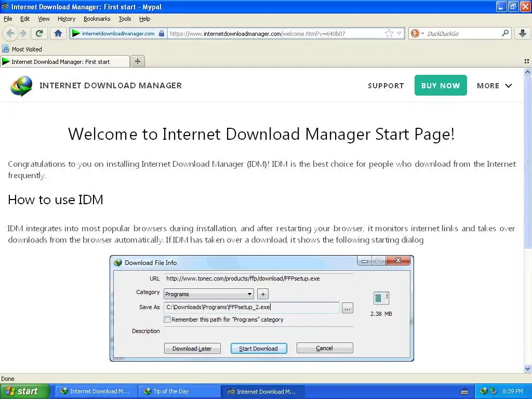532x399 pixels.
Task: Click the Cancel button in dialog image
Action: pyautogui.click(x=325, y=348)
